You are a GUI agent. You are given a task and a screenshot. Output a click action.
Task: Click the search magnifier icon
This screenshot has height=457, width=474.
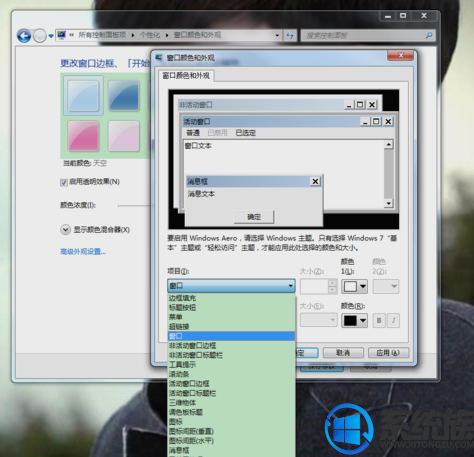[x=429, y=35]
